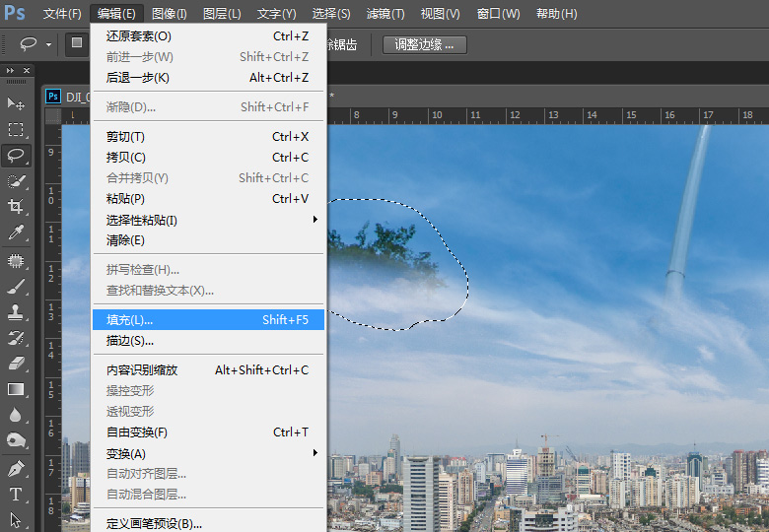
Task: Choose 后退一步(K) menu entry
Action: [x=208, y=78]
